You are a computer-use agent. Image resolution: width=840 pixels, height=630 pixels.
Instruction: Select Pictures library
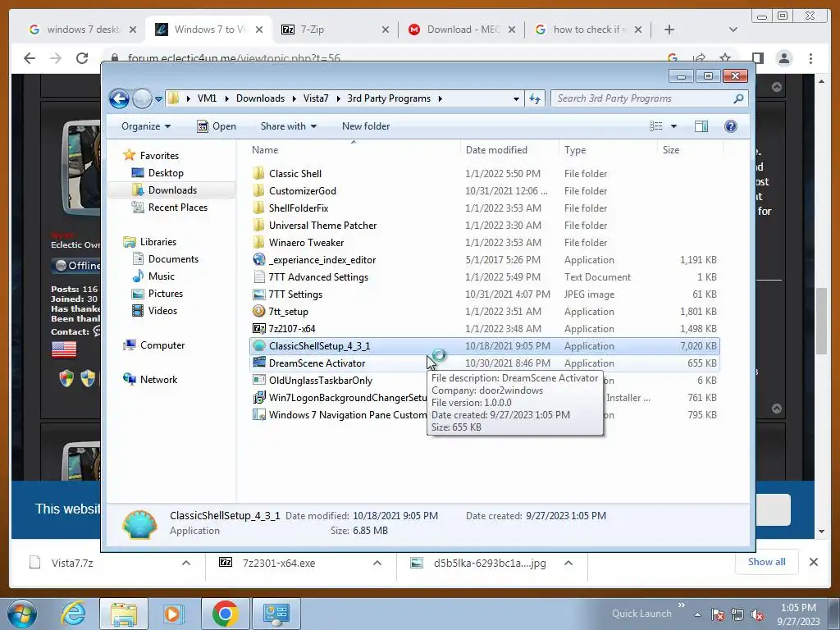tap(165, 294)
